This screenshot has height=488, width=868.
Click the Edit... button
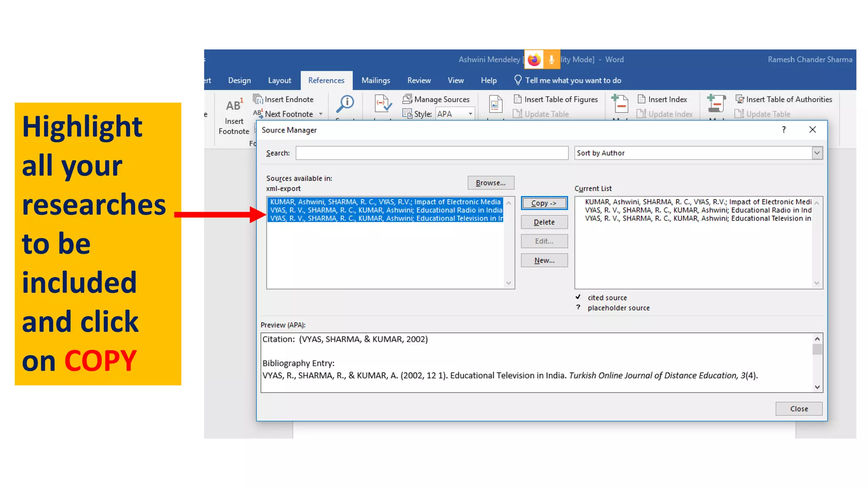pyautogui.click(x=544, y=241)
